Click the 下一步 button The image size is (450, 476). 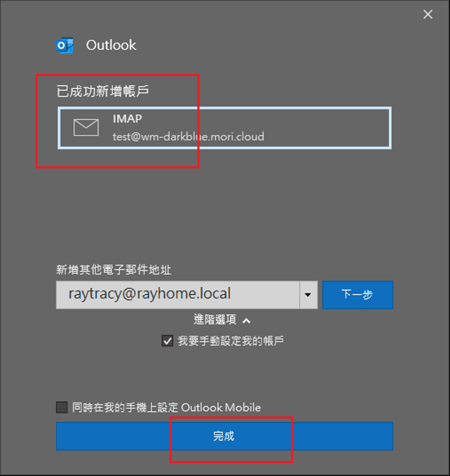tap(357, 294)
